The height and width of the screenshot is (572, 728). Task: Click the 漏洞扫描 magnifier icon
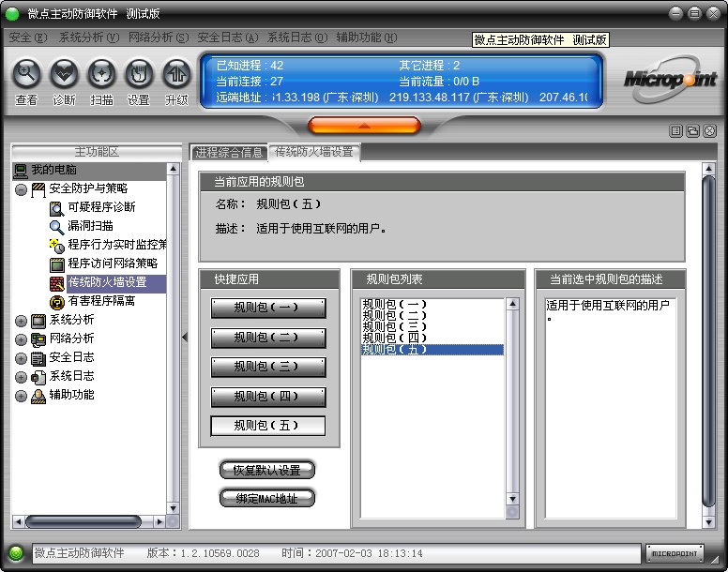[56, 227]
